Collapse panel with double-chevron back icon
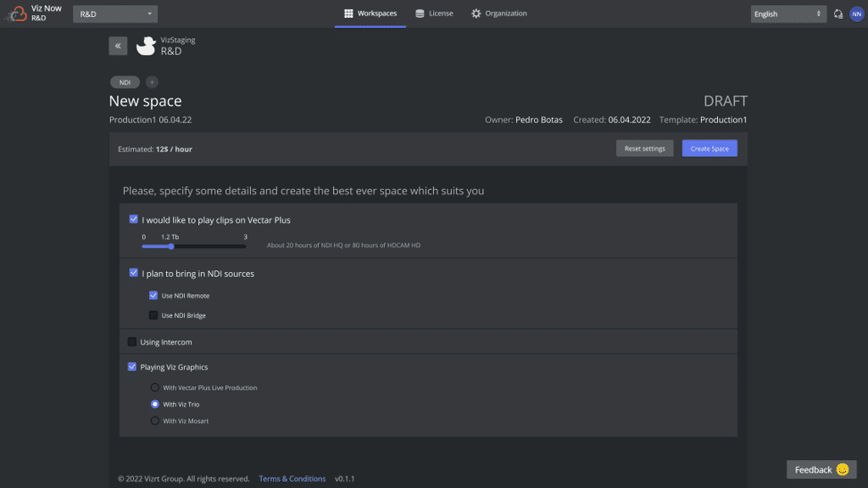The height and width of the screenshot is (488, 868). pos(118,46)
